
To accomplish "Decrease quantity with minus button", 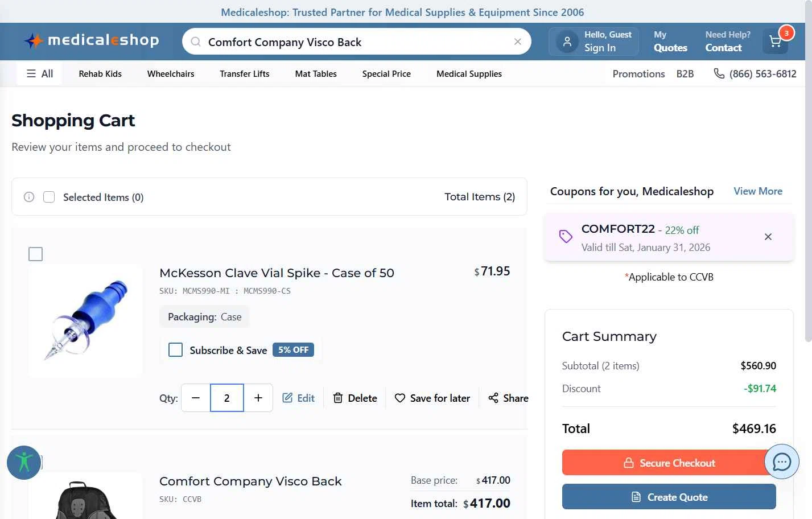I will click(x=196, y=398).
